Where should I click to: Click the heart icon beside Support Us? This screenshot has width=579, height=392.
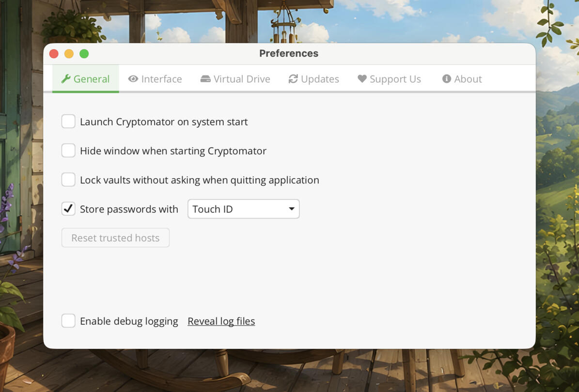click(362, 79)
